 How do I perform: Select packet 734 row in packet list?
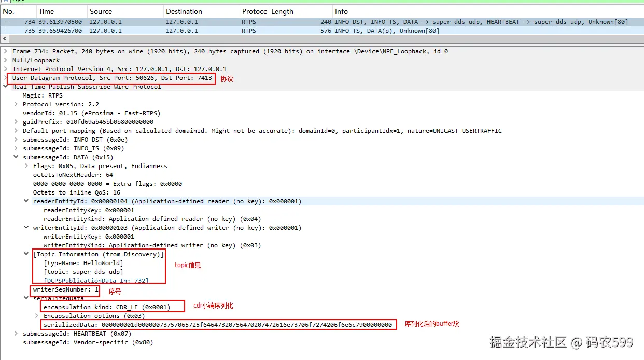coord(322,22)
